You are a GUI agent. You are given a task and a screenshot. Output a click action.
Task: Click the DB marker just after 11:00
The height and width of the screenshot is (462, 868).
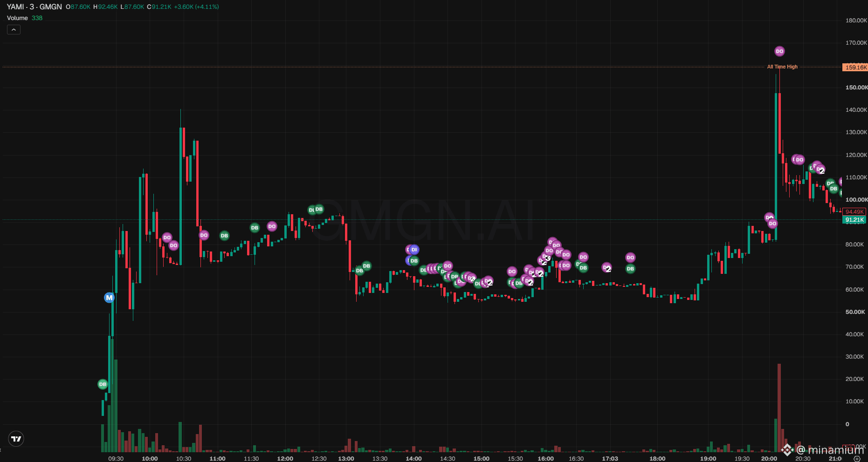pos(224,236)
